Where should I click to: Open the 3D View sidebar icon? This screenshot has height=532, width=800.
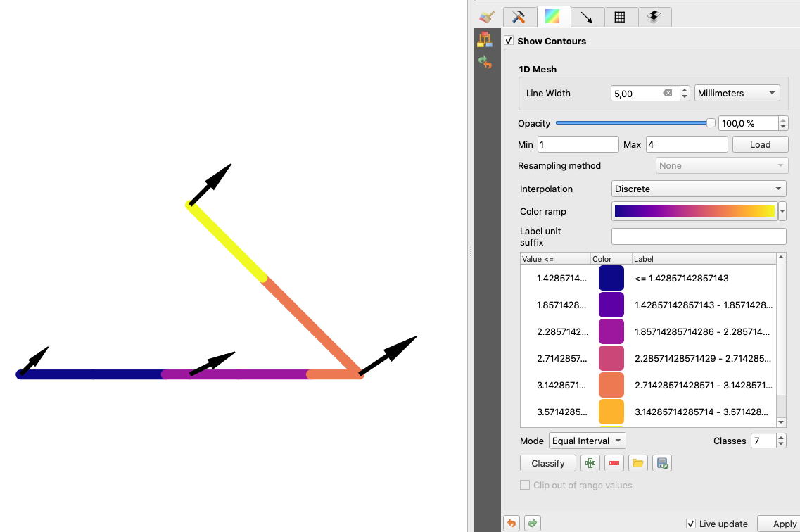(485, 40)
